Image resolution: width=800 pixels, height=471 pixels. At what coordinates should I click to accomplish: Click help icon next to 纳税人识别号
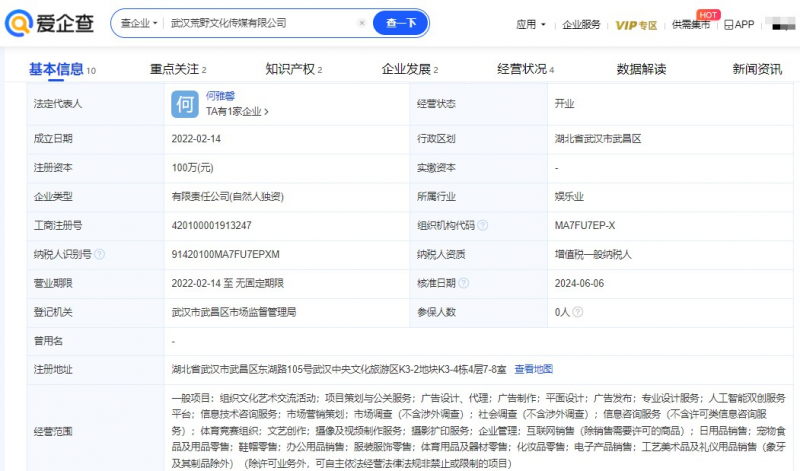100,255
